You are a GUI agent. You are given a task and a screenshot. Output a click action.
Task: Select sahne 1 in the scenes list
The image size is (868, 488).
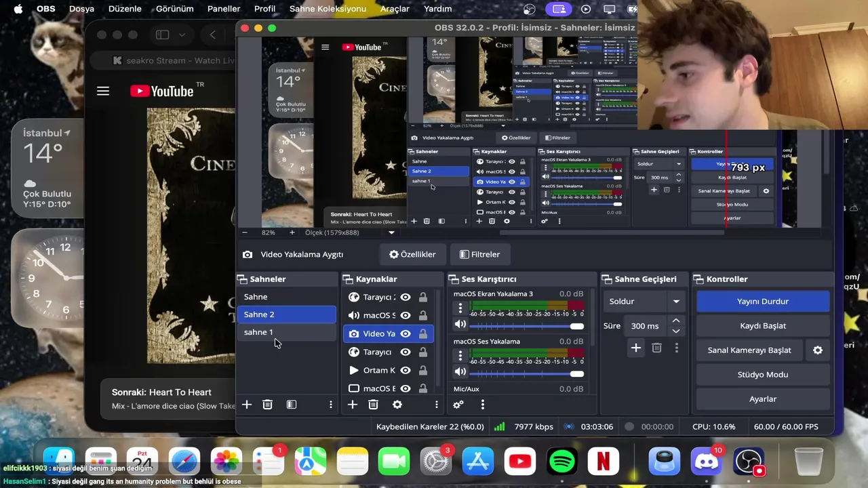click(x=286, y=332)
